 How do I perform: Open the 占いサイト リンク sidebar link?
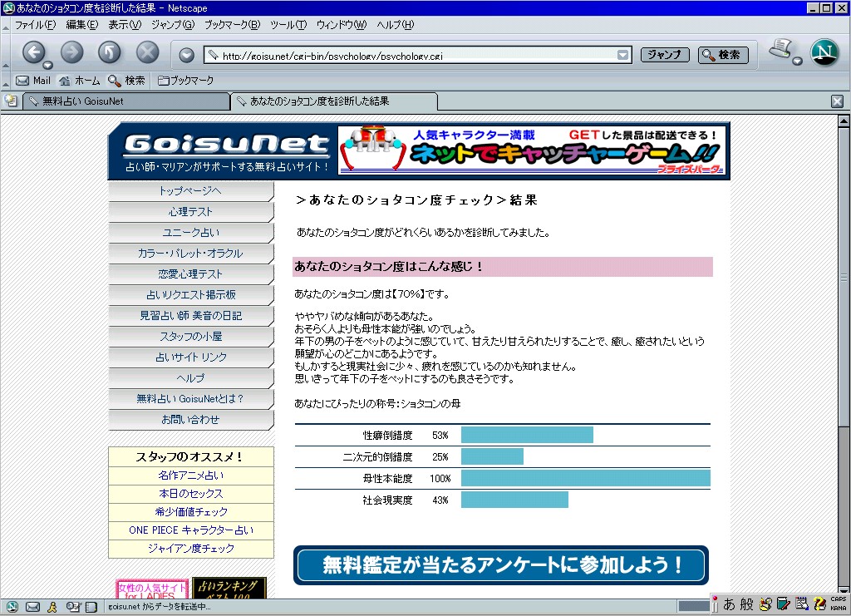point(191,357)
